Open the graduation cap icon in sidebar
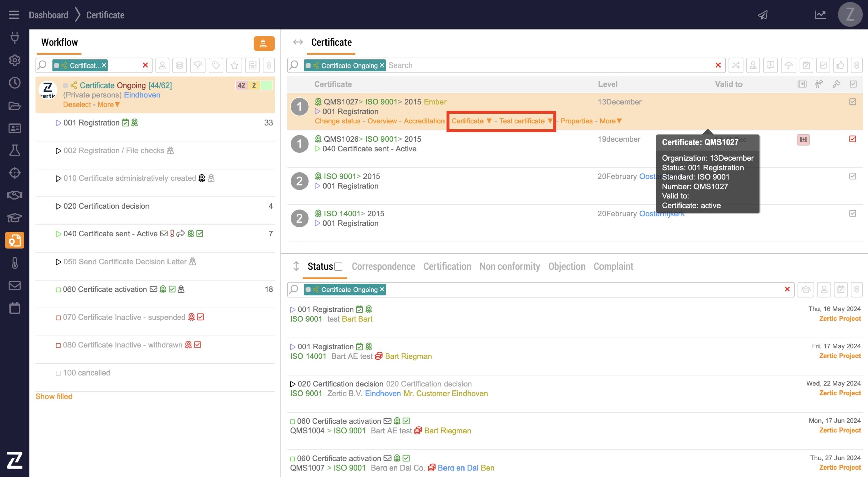This screenshot has width=868, height=477. 15,217
